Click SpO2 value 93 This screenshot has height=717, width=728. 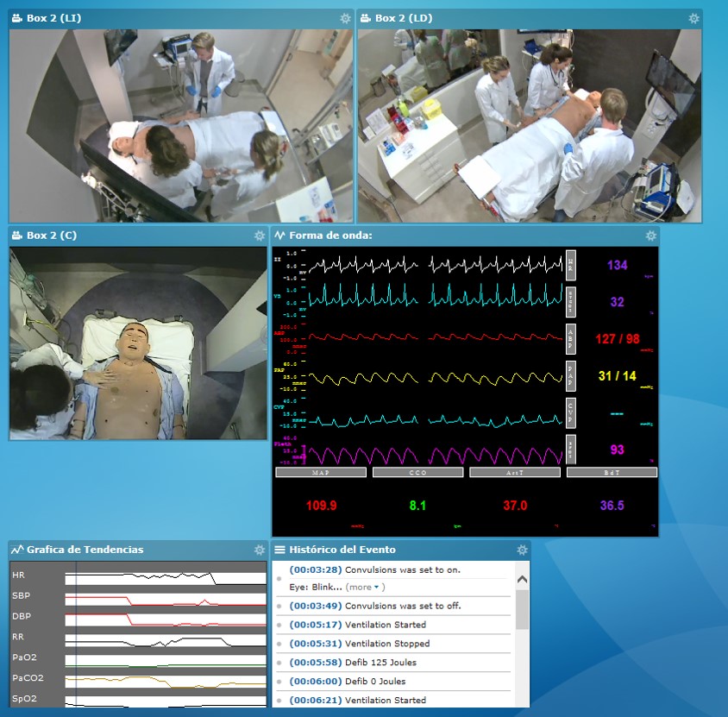[x=617, y=450]
